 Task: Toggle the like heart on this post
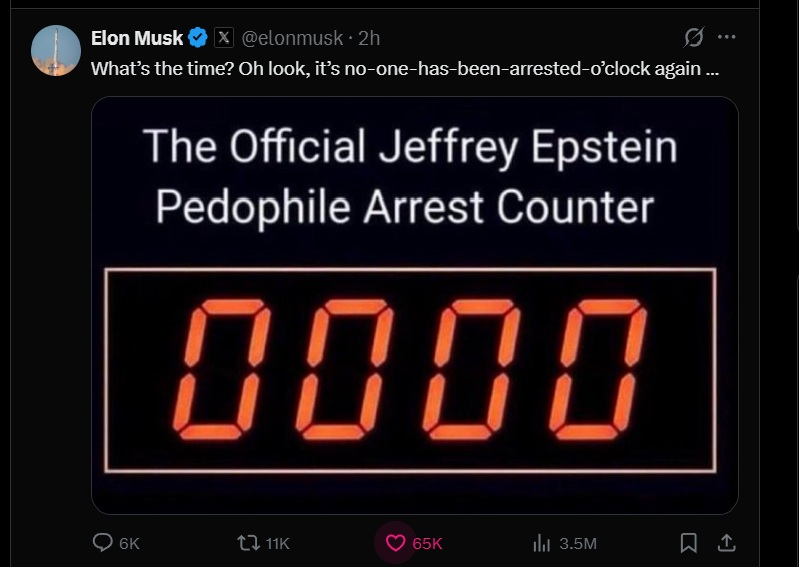tap(395, 542)
